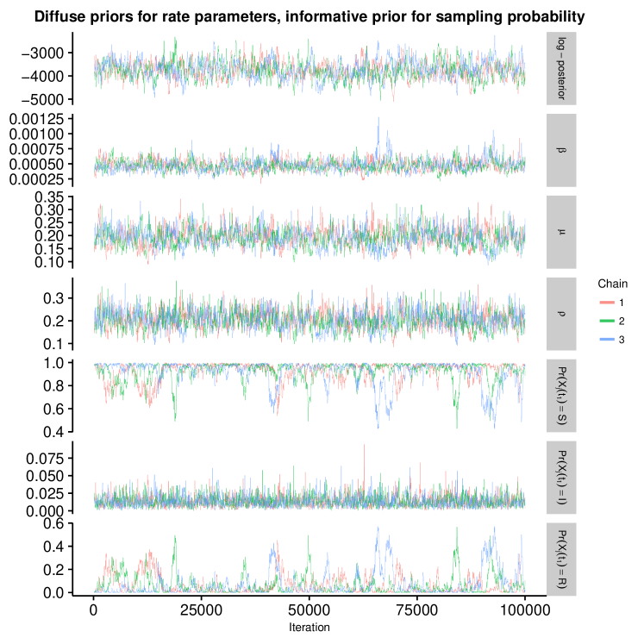Click the blue Chain 3 legend swatch
The image size is (644, 644).
(607, 340)
